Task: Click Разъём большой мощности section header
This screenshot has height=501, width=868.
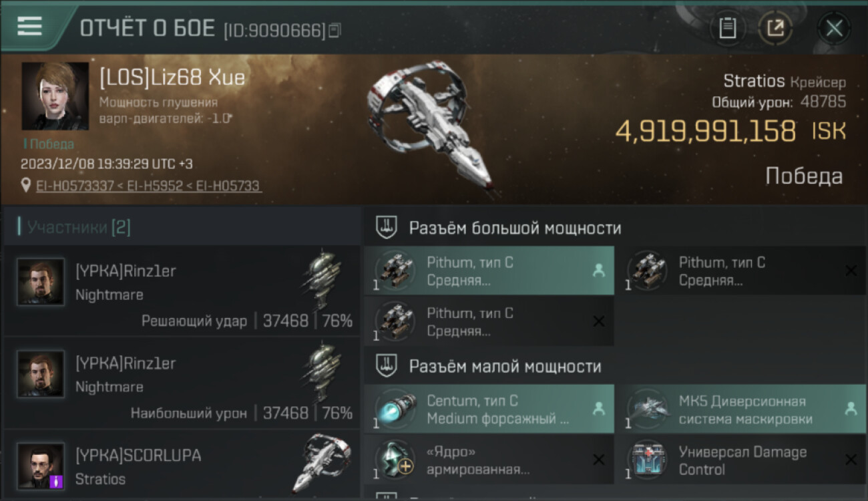Action: pyautogui.click(x=515, y=228)
